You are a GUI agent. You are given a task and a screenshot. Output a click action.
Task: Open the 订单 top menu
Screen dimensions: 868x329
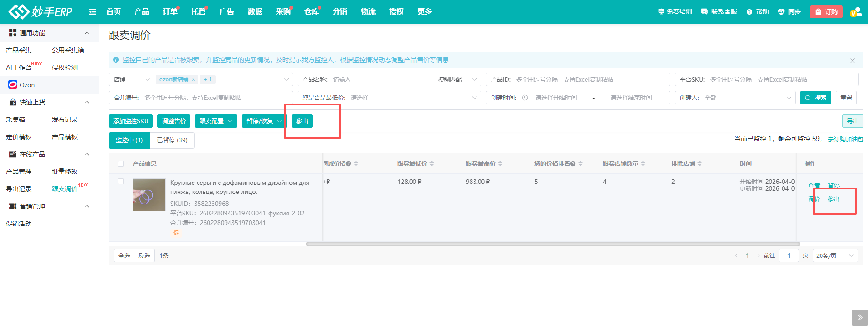170,12
